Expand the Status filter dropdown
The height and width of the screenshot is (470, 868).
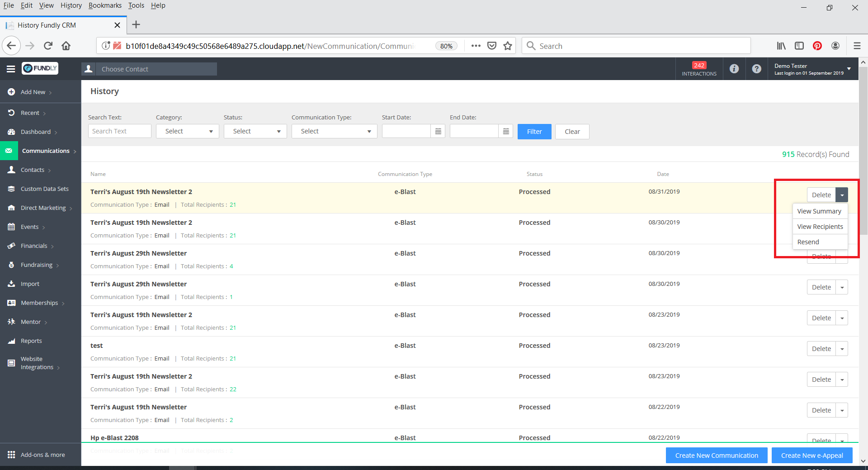pyautogui.click(x=255, y=131)
